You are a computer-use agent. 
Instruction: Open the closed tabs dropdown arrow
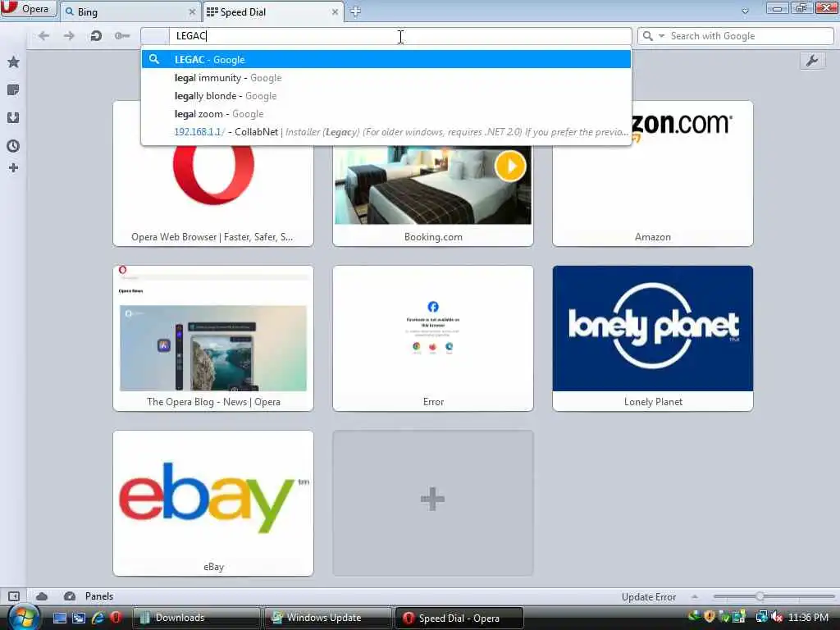[745, 11]
